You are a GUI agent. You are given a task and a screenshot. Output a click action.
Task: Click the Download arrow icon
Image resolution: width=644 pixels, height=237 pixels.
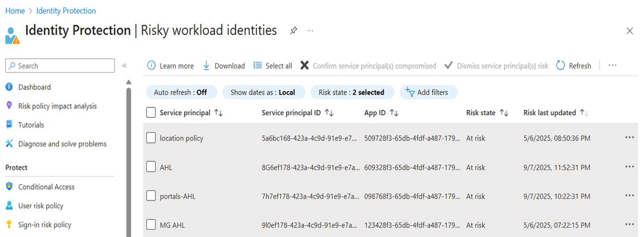pos(206,65)
